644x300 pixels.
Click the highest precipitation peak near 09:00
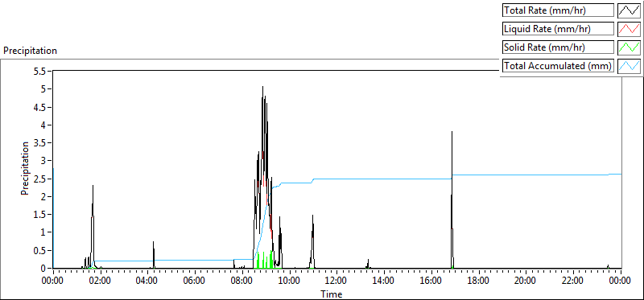pos(262,87)
